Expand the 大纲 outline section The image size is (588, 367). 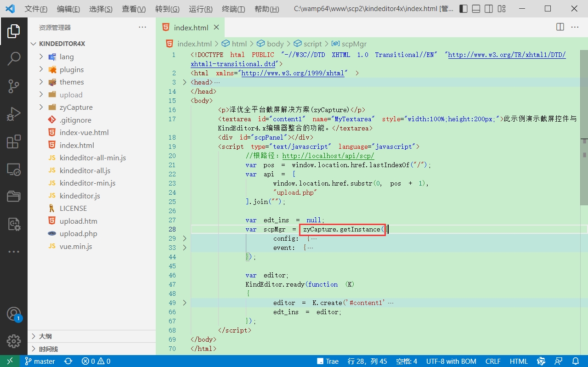[x=45, y=336]
